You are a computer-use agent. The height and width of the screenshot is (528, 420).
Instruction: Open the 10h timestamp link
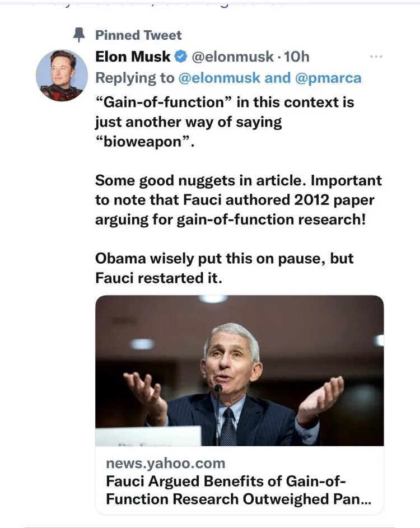coord(297,57)
